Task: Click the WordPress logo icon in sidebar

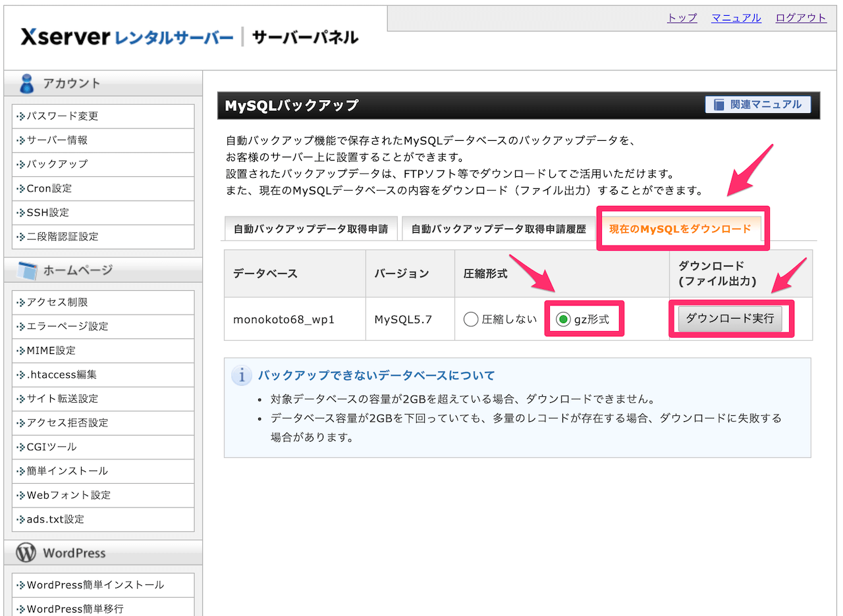Action: click(x=26, y=553)
